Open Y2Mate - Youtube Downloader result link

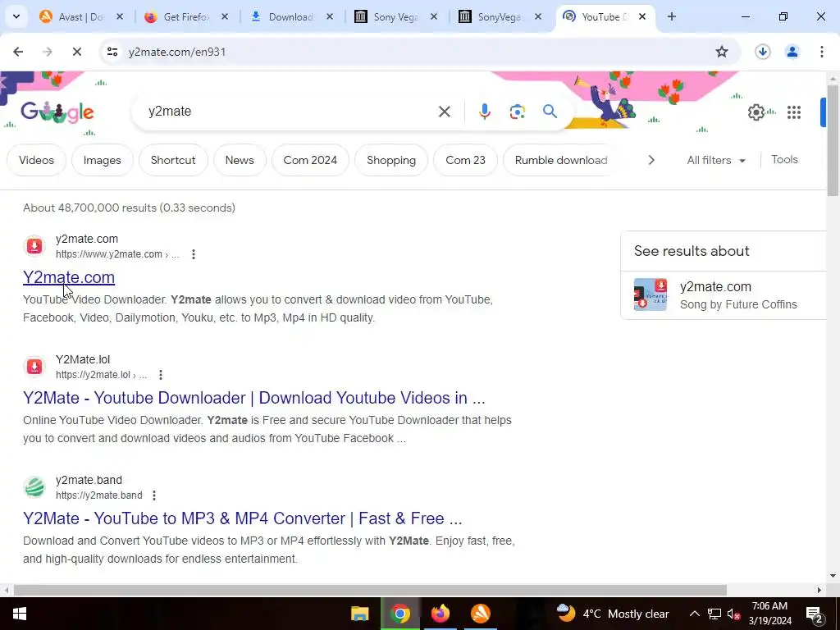(x=254, y=398)
